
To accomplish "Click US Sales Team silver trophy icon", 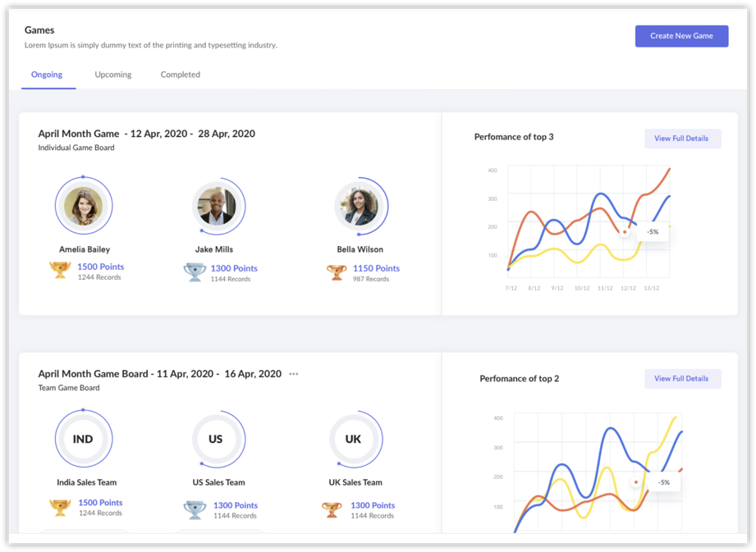I will point(195,510).
